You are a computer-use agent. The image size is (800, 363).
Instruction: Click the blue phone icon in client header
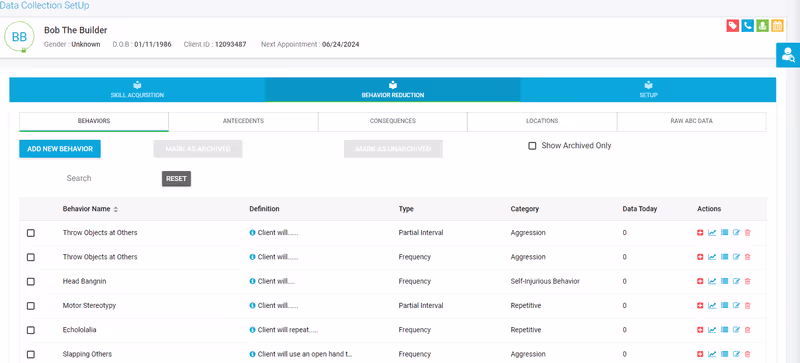tap(747, 26)
